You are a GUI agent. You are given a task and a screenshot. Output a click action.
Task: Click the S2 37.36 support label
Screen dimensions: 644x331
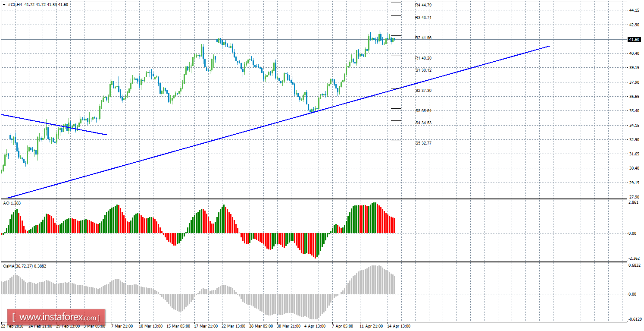coord(423,91)
